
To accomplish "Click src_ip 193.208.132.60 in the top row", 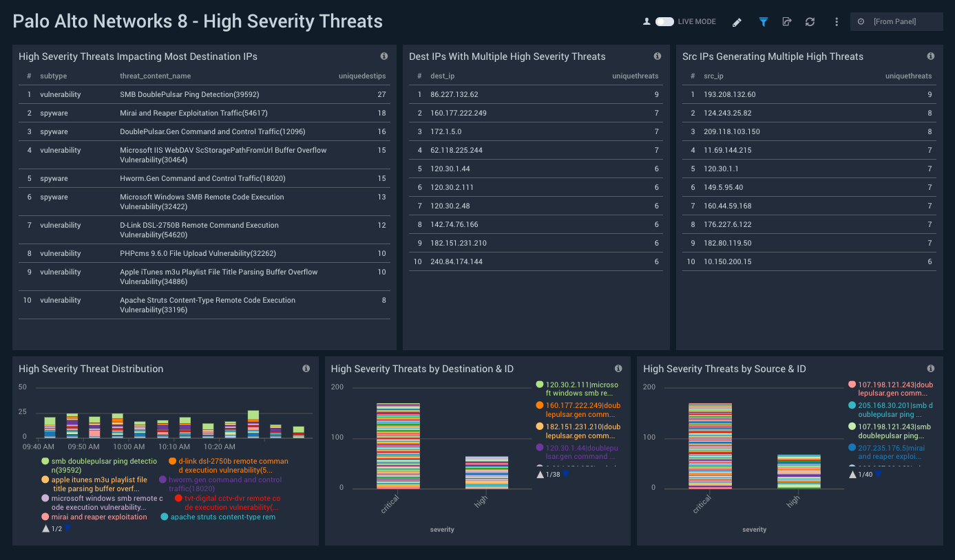I will click(729, 94).
